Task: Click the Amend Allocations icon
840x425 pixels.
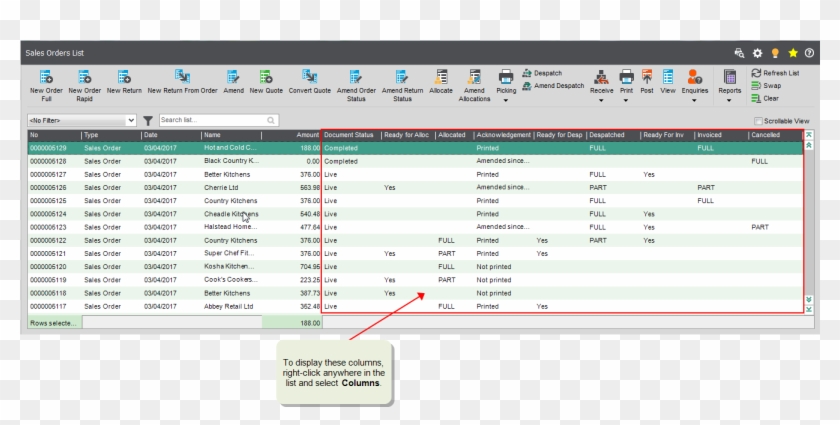Action: [474, 77]
